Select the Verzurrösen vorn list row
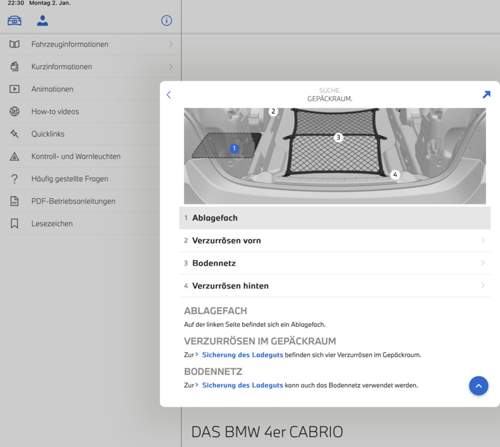Image resolution: width=500 pixels, height=447 pixels. pos(335,240)
